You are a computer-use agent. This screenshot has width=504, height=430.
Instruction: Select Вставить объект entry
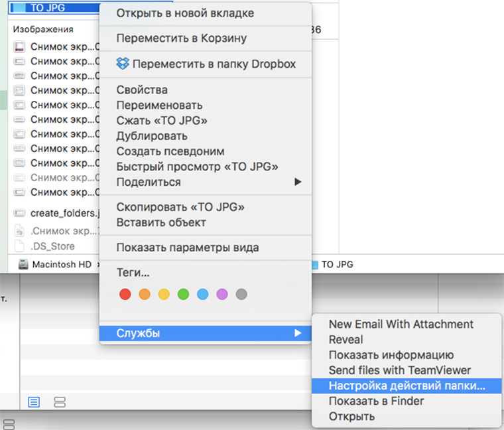click(x=206, y=222)
